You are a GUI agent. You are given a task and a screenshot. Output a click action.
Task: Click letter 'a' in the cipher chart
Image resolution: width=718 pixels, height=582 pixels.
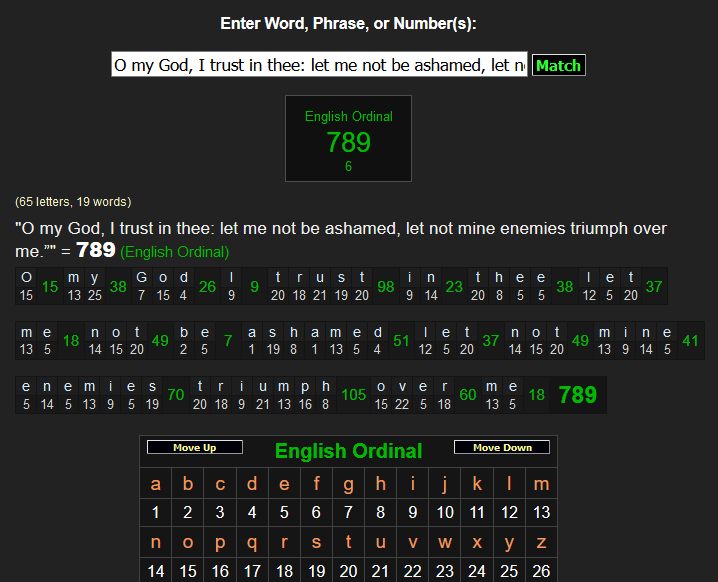pos(155,485)
